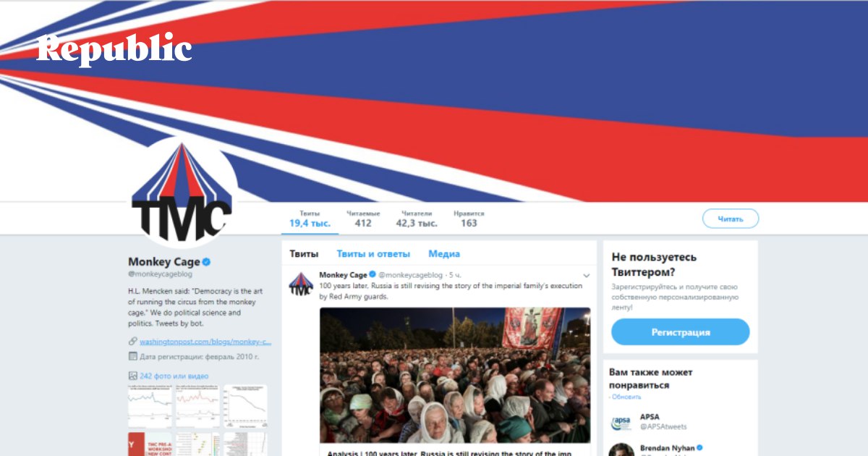Image resolution: width=868 pixels, height=456 pixels.
Task: Open the Monkey Cage TMC profile picture
Action: [182, 193]
